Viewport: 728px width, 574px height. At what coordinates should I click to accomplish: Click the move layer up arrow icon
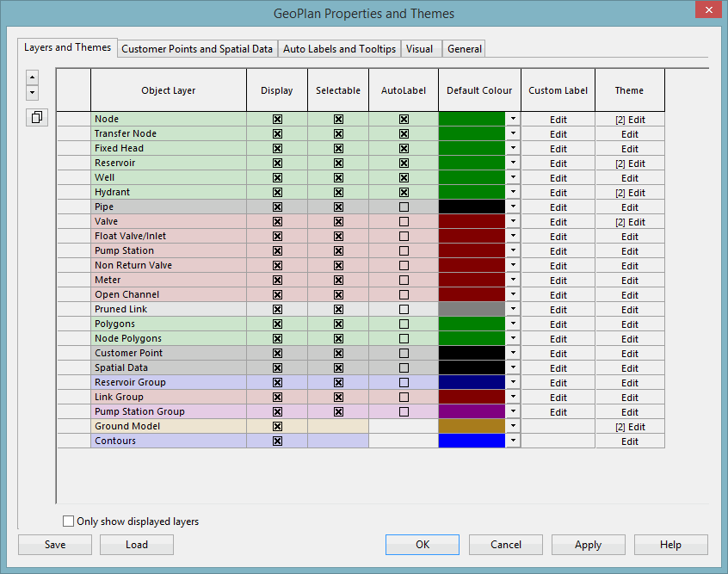(32, 77)
